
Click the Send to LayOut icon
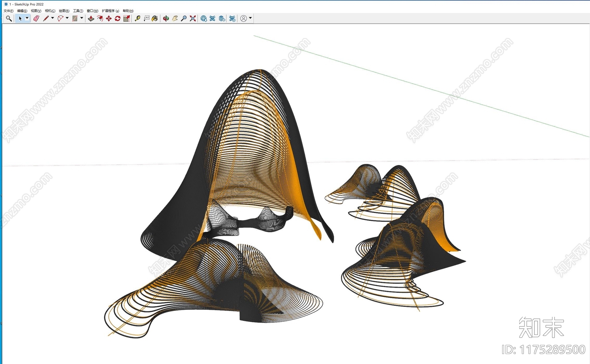click(x=222, y=18)
